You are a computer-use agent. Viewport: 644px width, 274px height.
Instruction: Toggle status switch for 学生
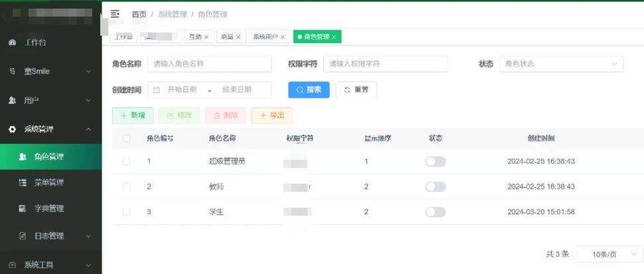(x=436, y=212)
